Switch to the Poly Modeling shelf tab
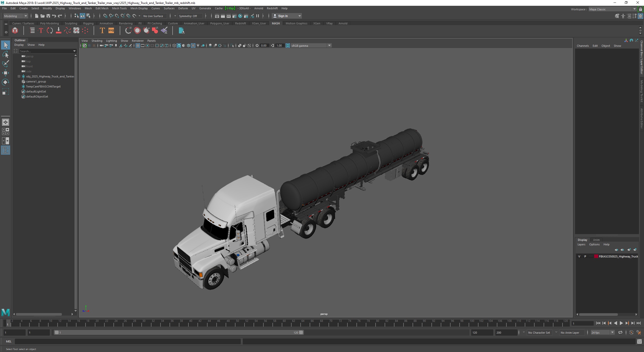 [x=49, y=23]
